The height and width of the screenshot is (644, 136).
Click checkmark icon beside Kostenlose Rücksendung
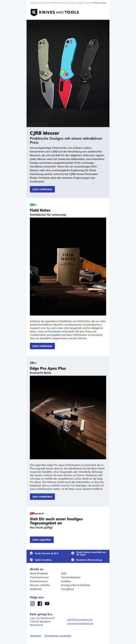(73, 559)
